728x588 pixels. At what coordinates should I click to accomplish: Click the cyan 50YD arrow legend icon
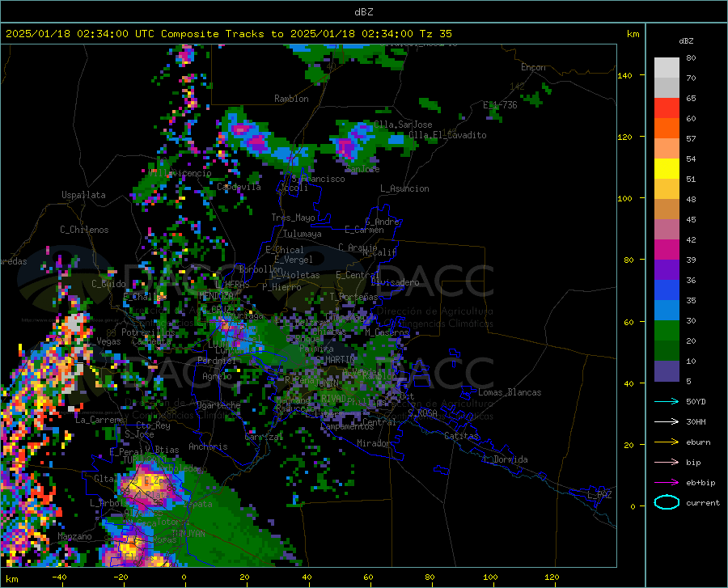(x=667, y=401)
